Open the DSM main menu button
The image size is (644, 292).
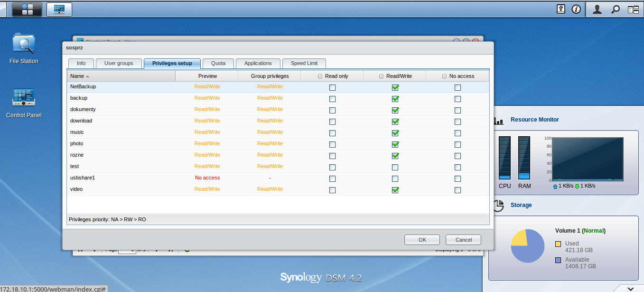[x=27, y=9]
